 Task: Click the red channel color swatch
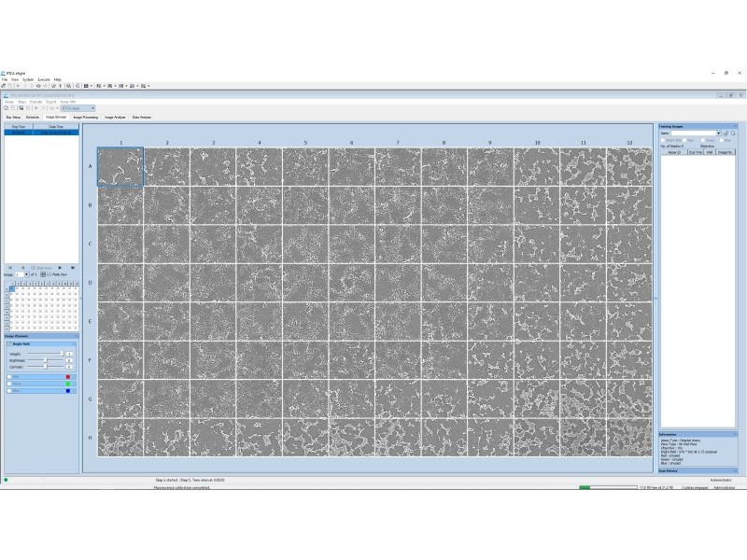point(68,377)
